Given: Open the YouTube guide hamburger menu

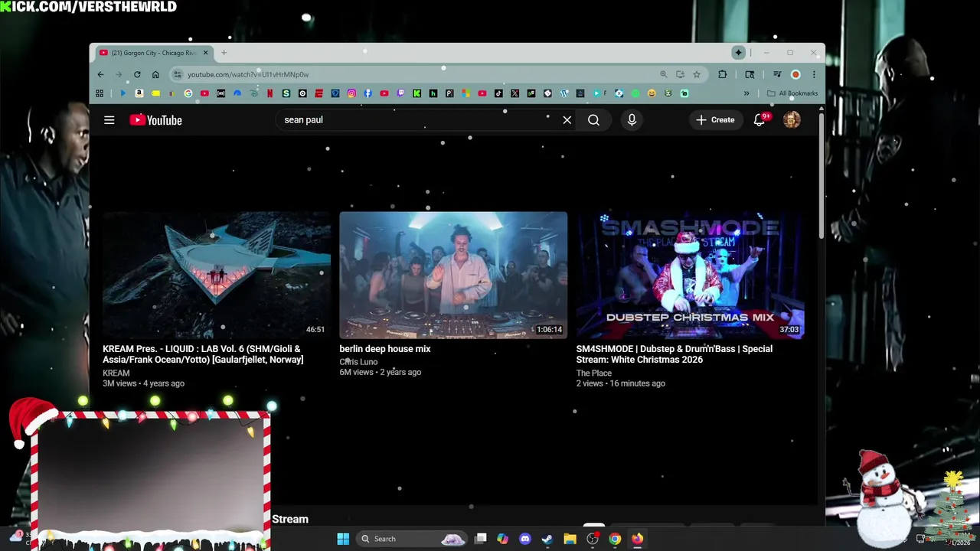Looking at the screenshot, I should (x=109, y=120).
